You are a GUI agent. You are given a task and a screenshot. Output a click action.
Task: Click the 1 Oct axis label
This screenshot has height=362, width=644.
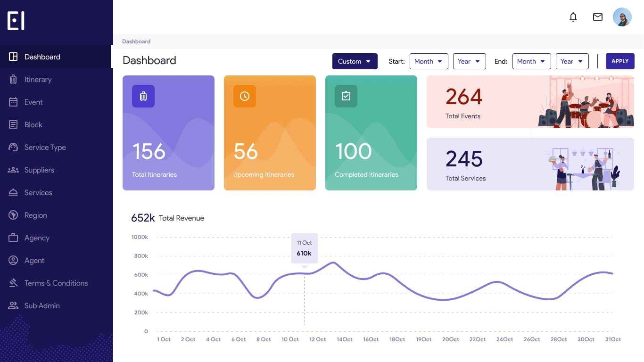[164, 339]
